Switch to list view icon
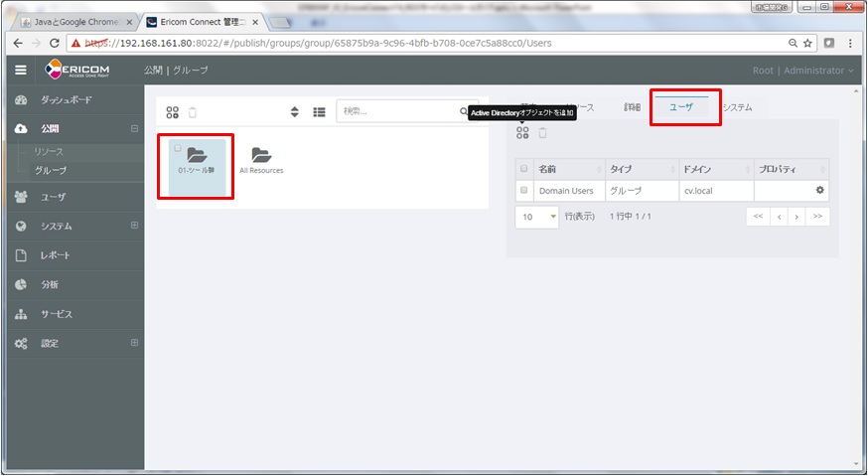 point(319,112)
